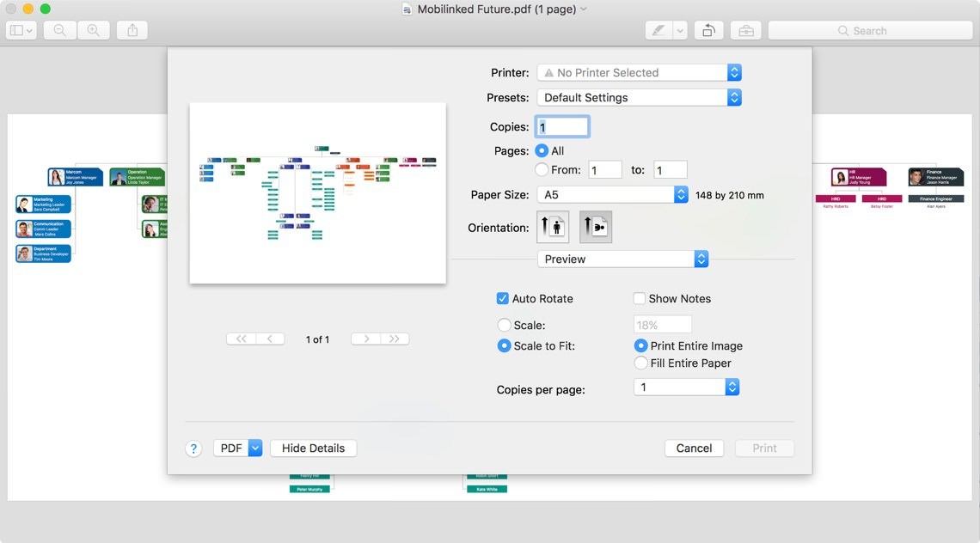Image resolution: width=980 pixels, height=543 pixels.
Task: Open the Preview options section menu
Action: tap(622, 259)
